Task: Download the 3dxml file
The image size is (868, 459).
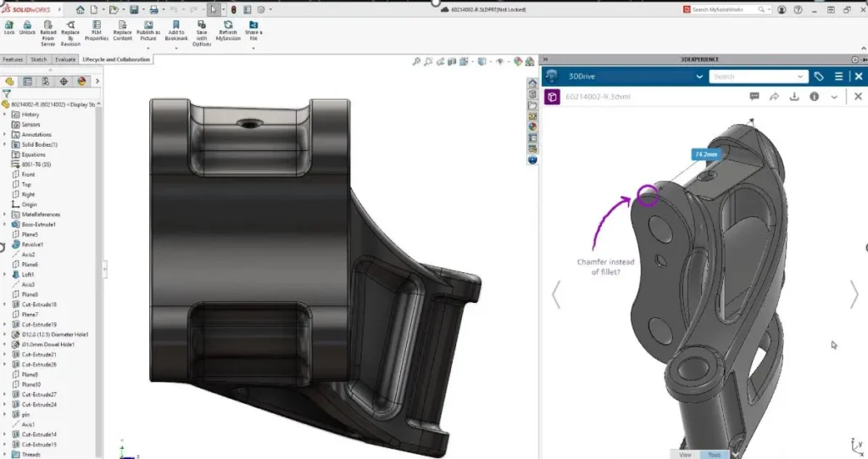Action: pyautogui.click(x=794, y=97)
